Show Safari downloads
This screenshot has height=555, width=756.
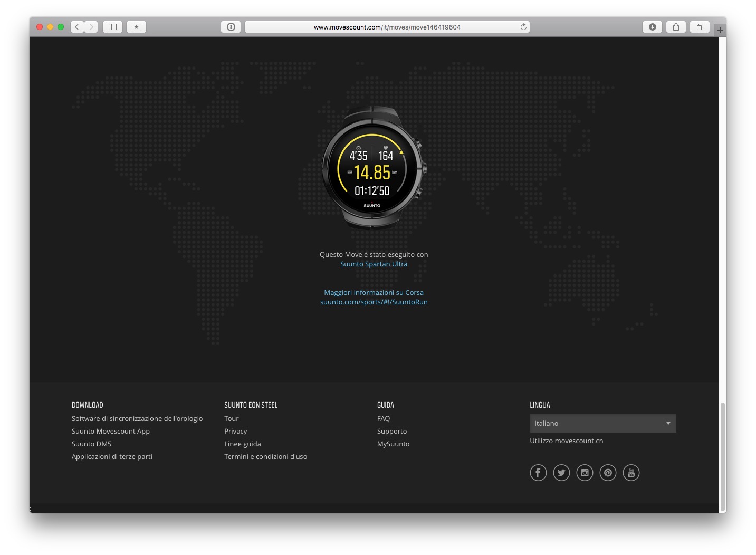click(x=653, y=27)
